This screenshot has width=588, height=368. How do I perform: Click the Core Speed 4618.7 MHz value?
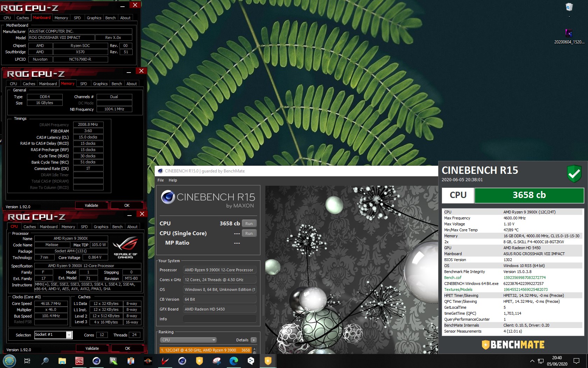(x=51, y=304)
